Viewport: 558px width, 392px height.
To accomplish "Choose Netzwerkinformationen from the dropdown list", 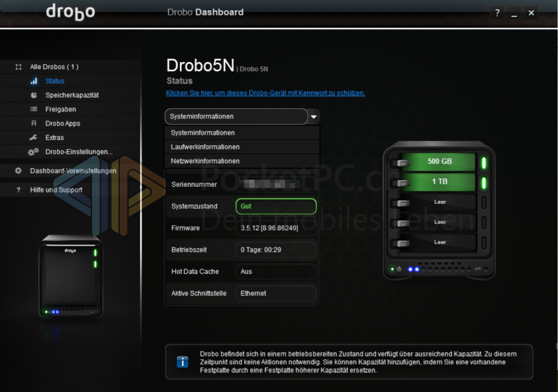I will (x=242, y=161).
